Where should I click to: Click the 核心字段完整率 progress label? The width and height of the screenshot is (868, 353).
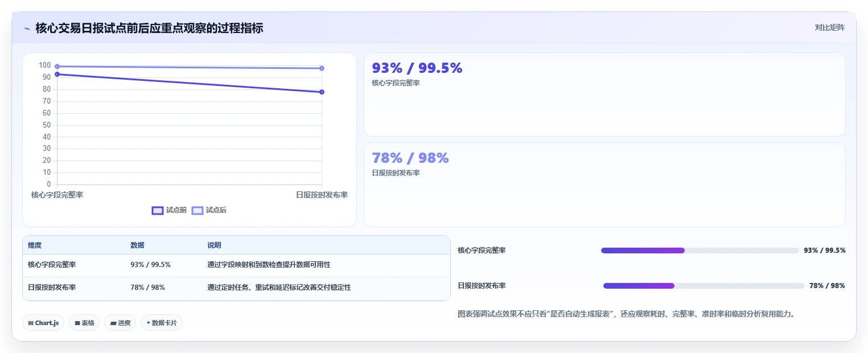coord(482,251)
